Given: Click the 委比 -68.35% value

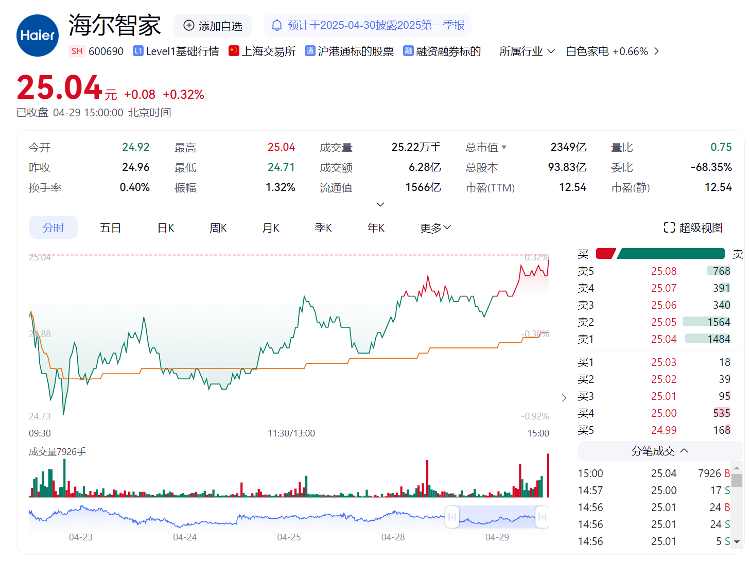Looking at the screenshot, I should tap(711, 167).
